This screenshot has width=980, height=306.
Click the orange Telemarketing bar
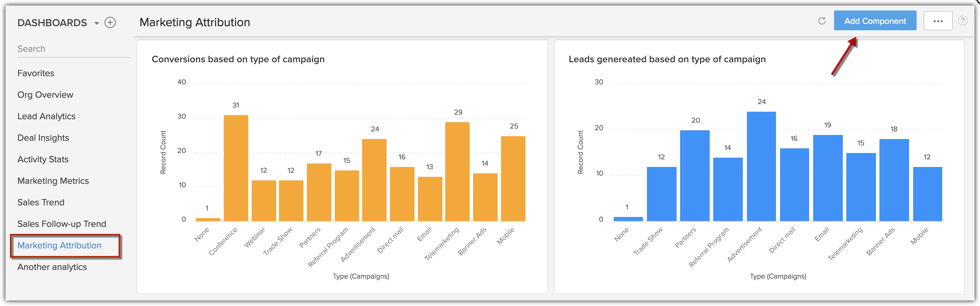click(x=457, y=172)
